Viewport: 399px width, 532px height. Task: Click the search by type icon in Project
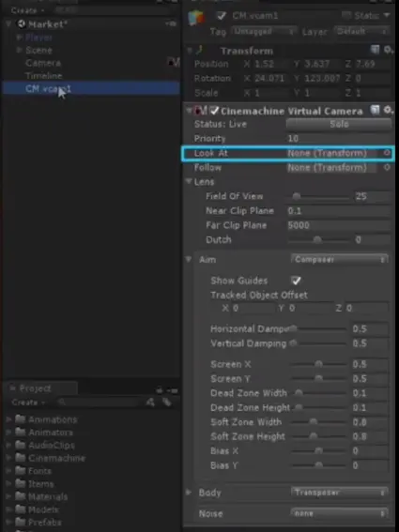150,403
